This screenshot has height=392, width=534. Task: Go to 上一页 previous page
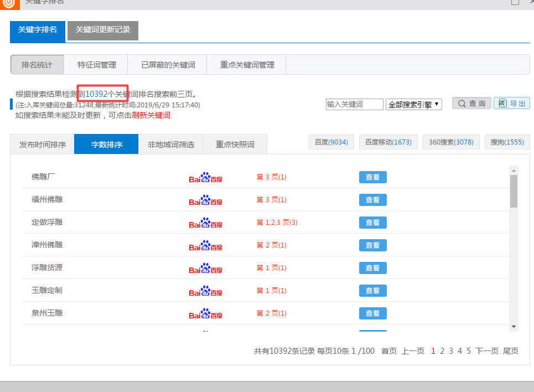pyautogui.click(x=413, y=351)
